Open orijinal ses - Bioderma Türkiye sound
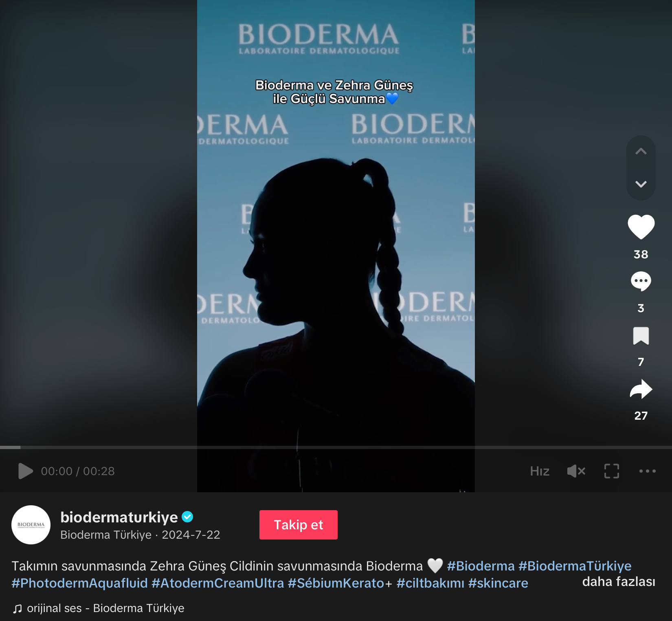Screen dimensions: 672x621 click(x=98, y=608)
